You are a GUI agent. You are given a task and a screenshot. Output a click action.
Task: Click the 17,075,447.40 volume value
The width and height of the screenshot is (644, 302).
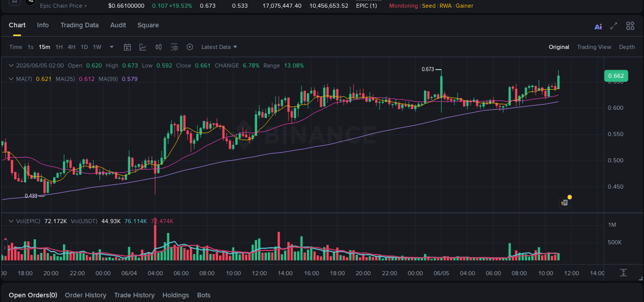[282, 6]
